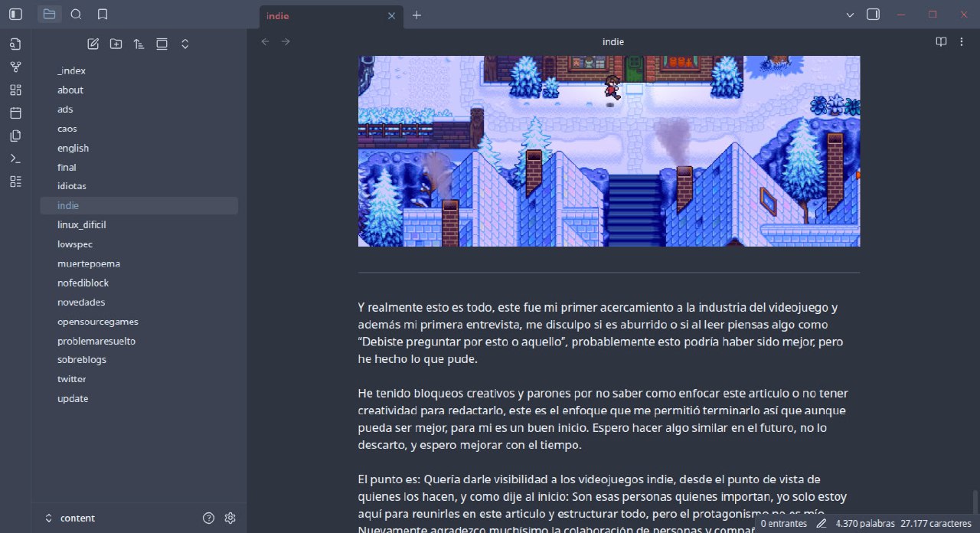Create a new note in file explorer

(93, 44)
